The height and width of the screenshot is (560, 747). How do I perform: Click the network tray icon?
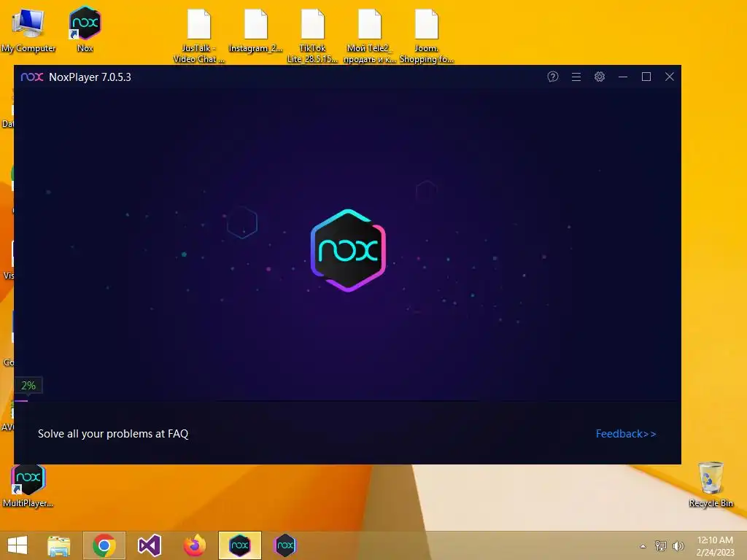pyautogui.click(x=661, y=545)
